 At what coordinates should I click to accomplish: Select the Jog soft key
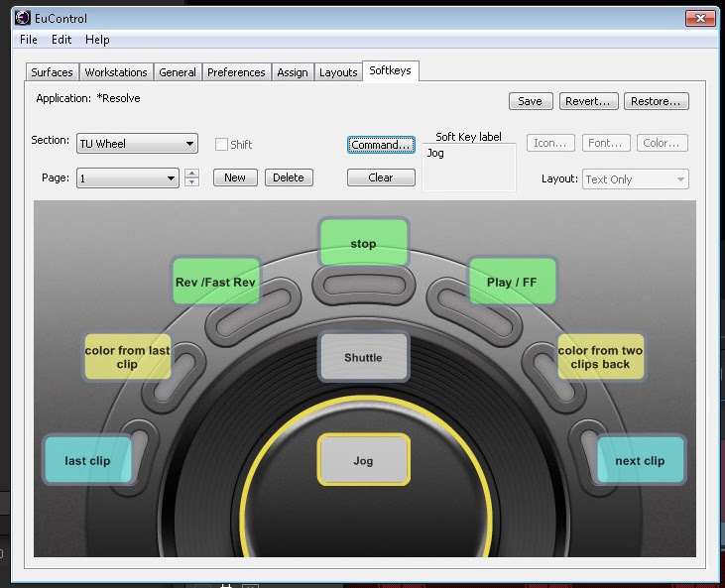363,460
